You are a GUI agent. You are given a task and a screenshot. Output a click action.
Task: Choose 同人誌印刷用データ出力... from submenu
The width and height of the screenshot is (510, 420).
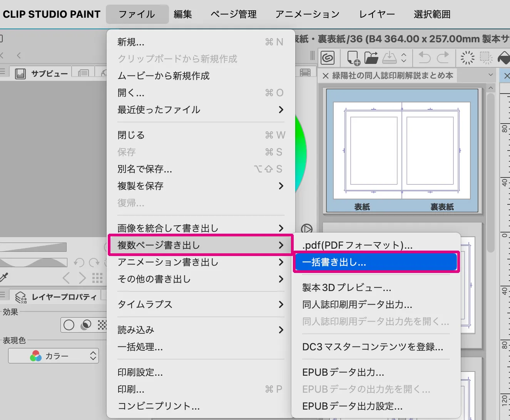coord(376,305)
